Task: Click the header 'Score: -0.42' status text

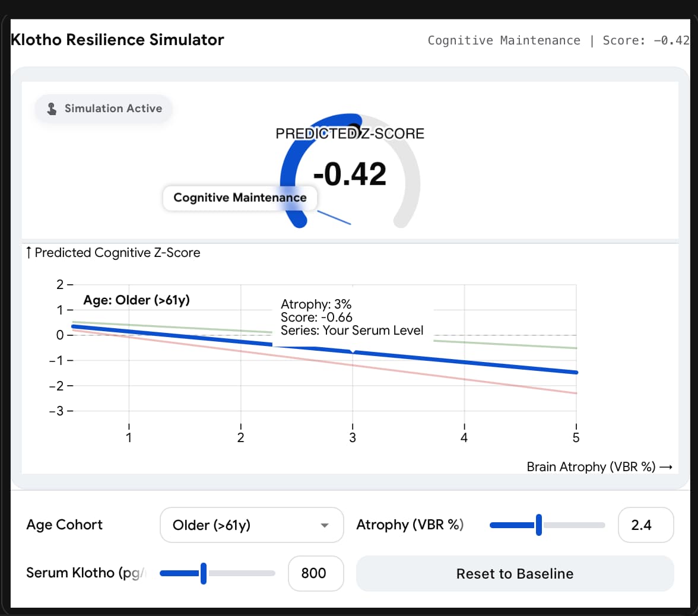Action: coord(646,40)
